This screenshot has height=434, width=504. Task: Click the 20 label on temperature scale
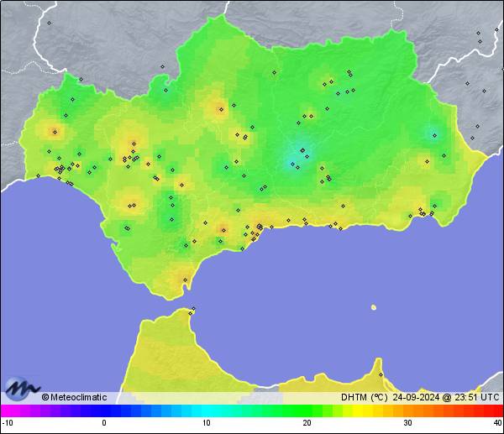[307, 422]
